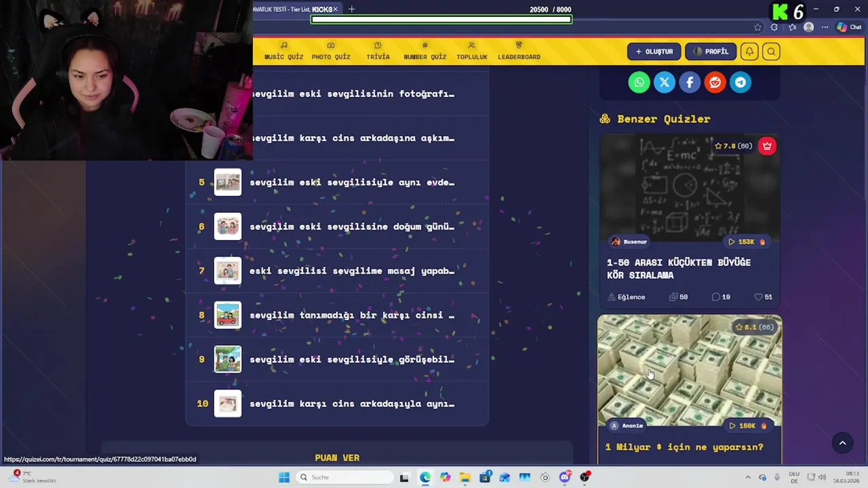Share on Telegram icon
This screenshot has width=868, height=488.
coord(741,83)
